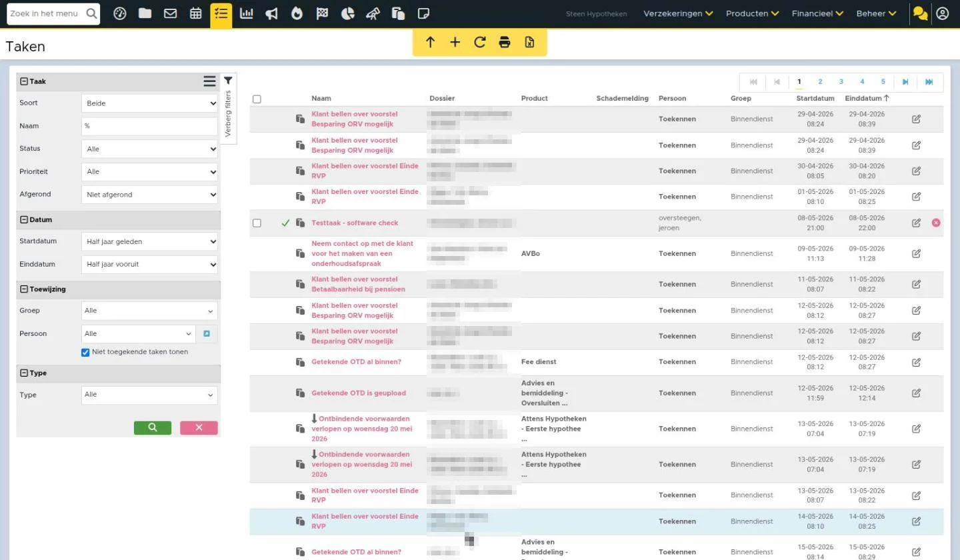Open the telescope icon
The width and height of the screenshot is (960, 560).
(x=373, y=13)
